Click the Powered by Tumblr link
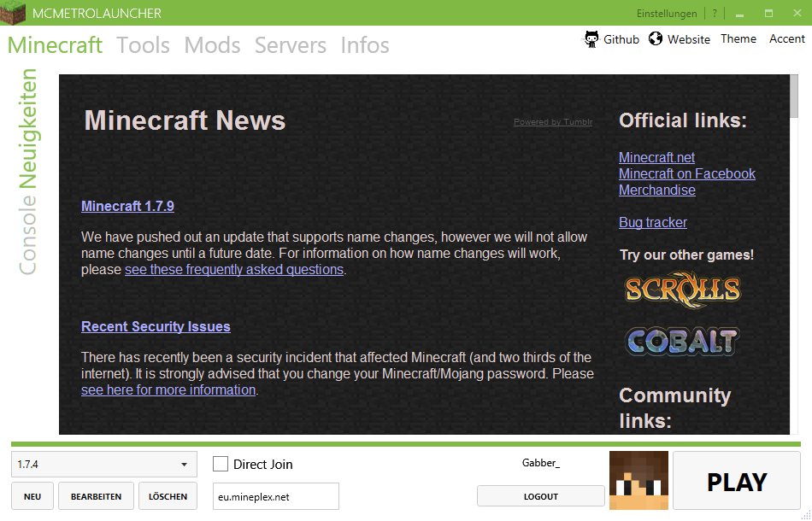812x521 pixels. click(x=553, y=122)
